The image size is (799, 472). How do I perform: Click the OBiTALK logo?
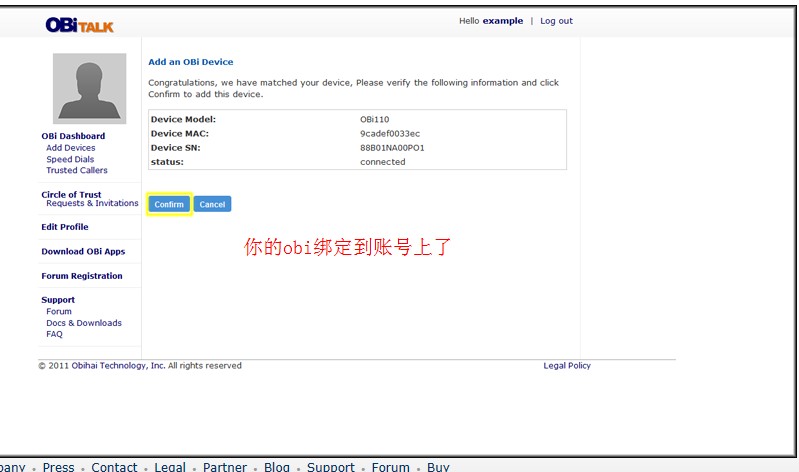click(x=79, y=25)
